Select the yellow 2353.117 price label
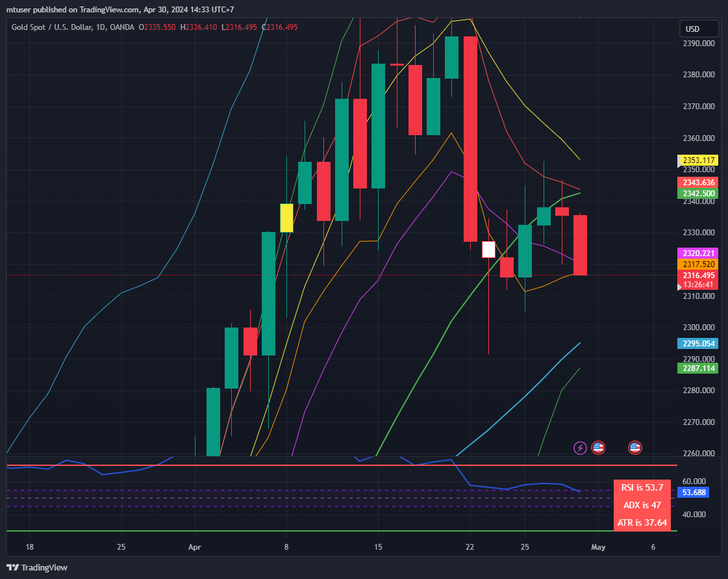The height and width of the screenshot is (579, 728). click(x=698, y=161)
